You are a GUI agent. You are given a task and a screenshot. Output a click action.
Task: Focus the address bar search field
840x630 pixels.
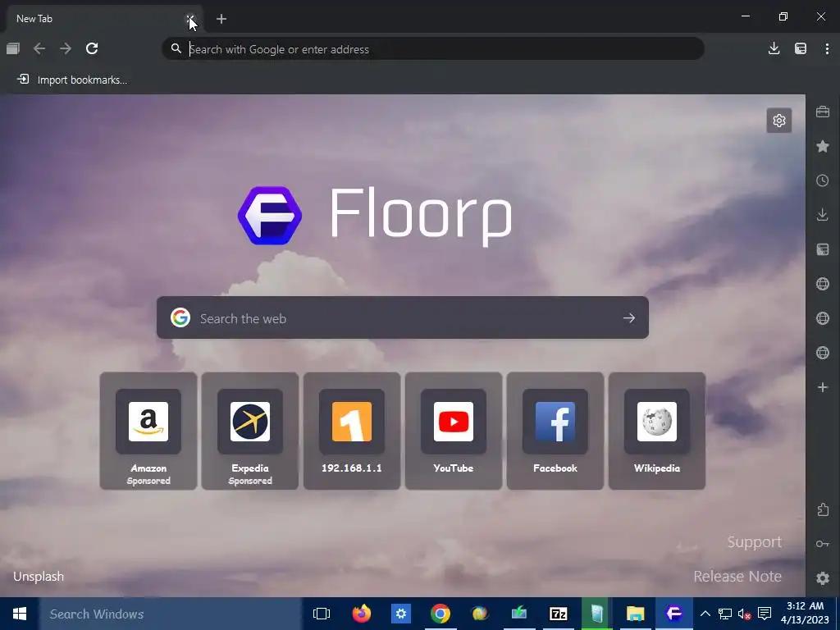(433, 48)
